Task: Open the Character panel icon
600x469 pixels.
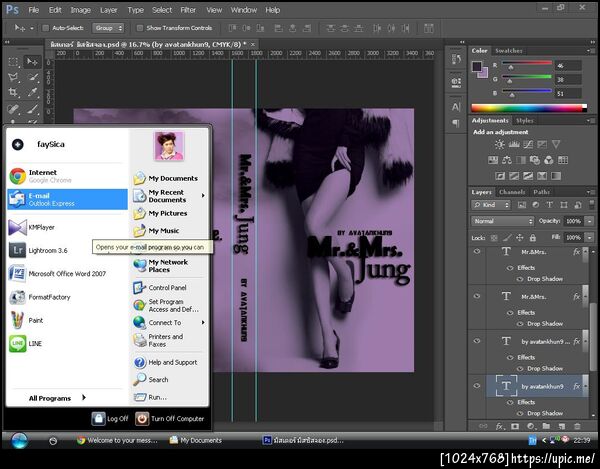Action: click(456, 107)
